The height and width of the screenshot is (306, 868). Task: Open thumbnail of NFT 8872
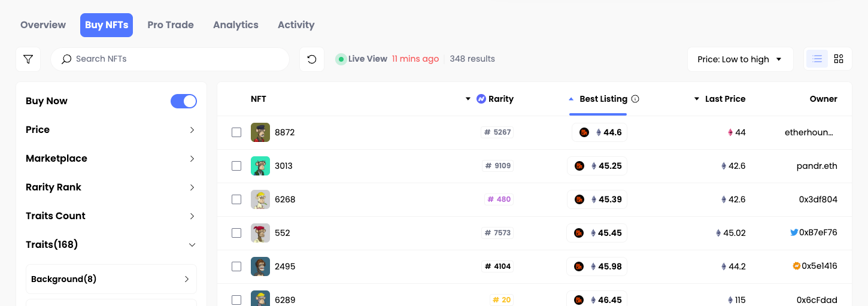pyautogui.click(x=260, y=132)
